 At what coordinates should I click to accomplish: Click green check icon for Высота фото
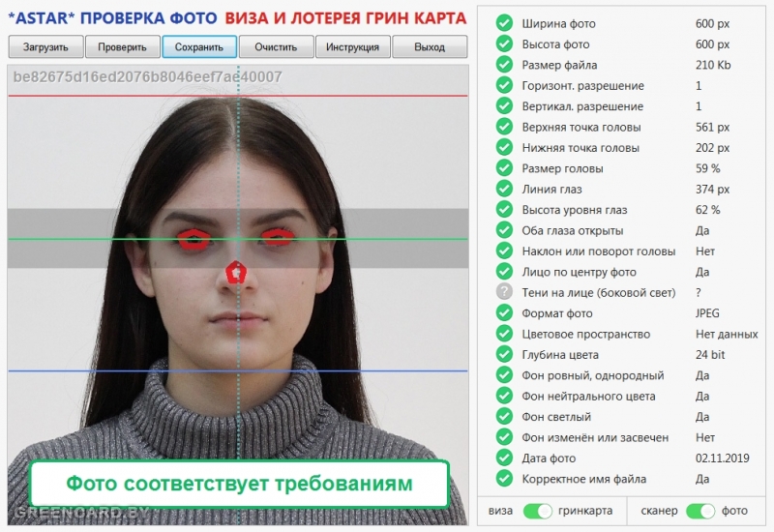pos(504,44)
